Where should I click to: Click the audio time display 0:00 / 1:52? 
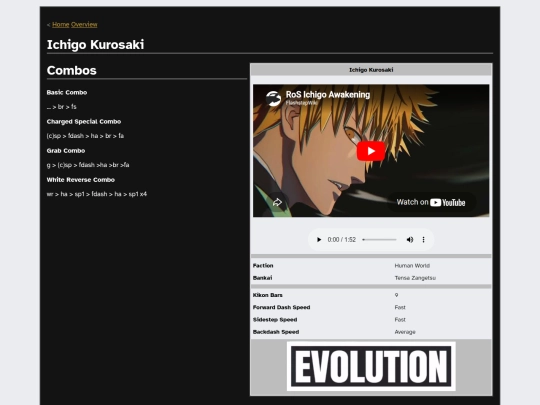pyautogui.click(x=341, y=240)
